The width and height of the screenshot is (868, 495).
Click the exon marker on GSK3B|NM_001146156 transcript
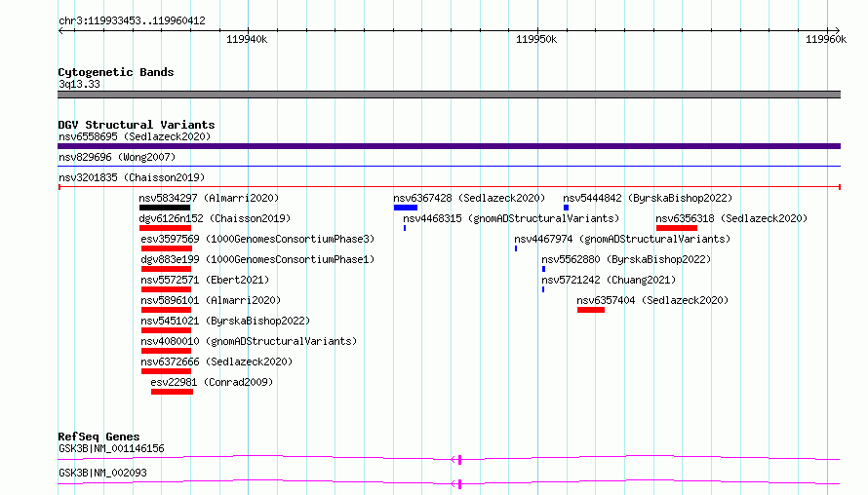459,460
